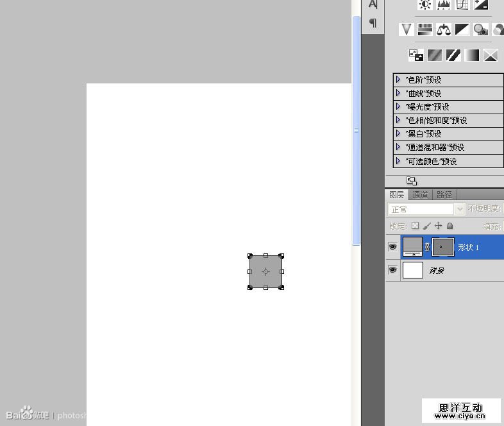Image resolution: width=504 pixels, height=426 pixels.
Task: Click the Color Balance scales icon
Action: [x=443, y=30]
